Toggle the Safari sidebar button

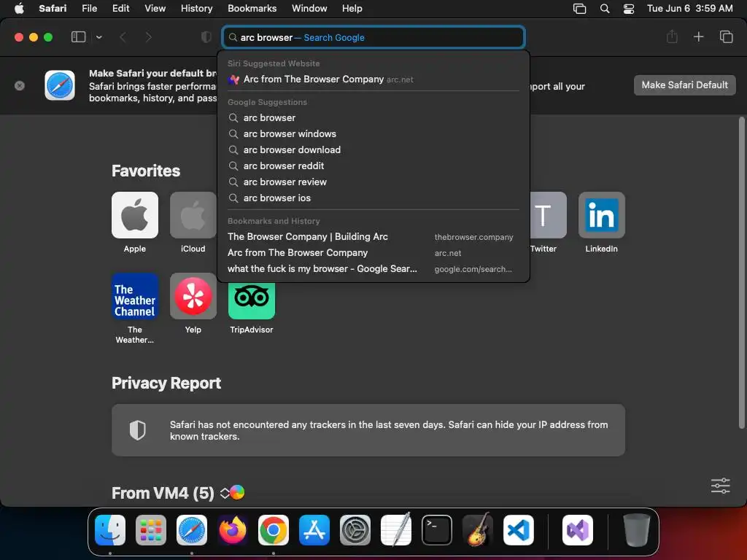78,37
